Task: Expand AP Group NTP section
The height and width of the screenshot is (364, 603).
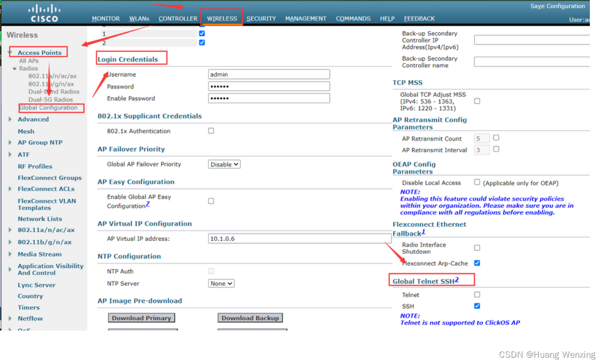Action: [x=10, y=143]
